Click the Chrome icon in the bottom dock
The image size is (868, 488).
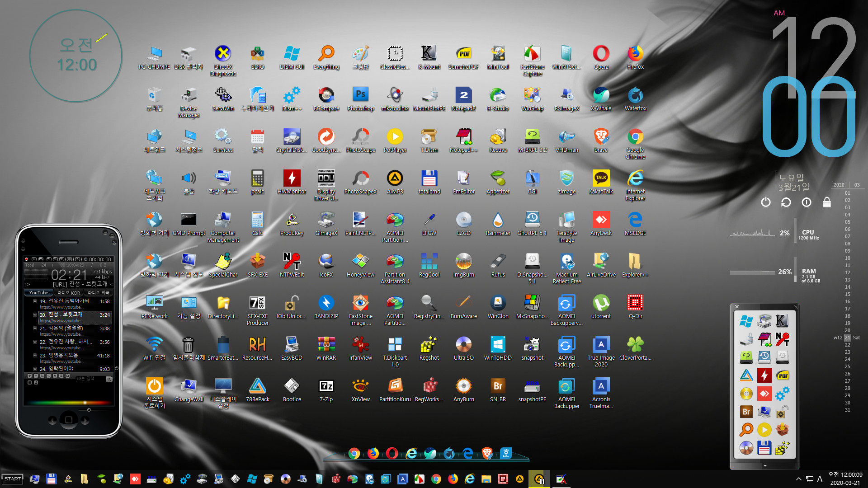coord(354,453)
